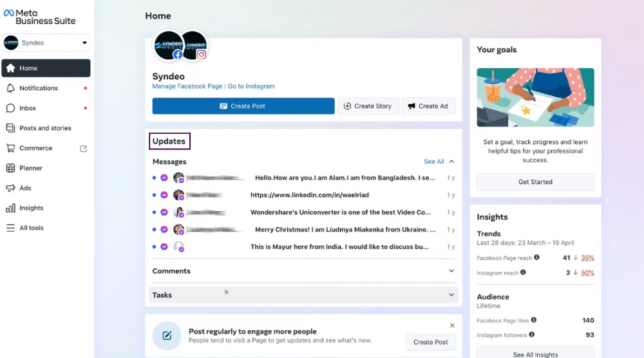The image size is (644, 358).
Task: Click sender avatar on the Mayur message
Action: pyautogui.click(x=178, y=247)
